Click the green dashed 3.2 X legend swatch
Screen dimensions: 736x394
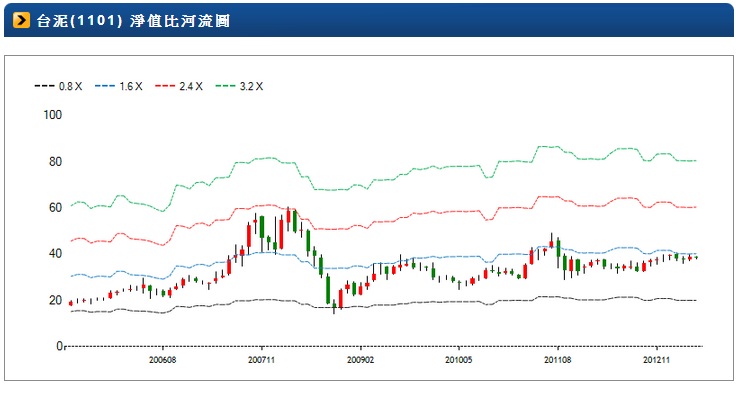click(225, 86)
